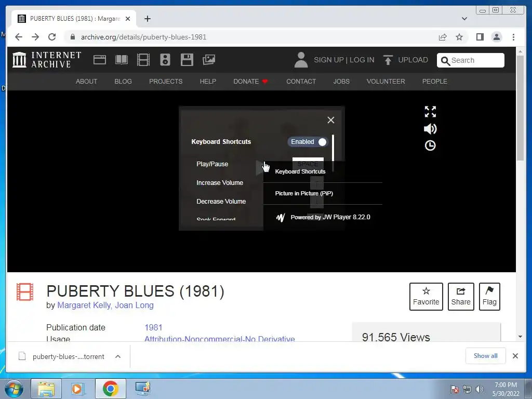Toggle Keyboard Shortcuts Enabled switch
This screenshot has height=399, width=532.
[x=308, y=142]
